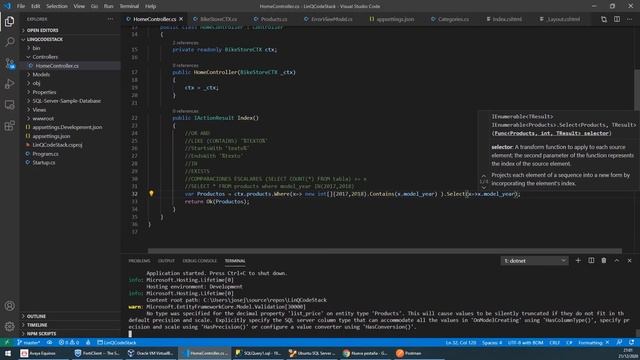Open the File menu
This screenshot has height=360, width=640.
tap(21, 6)
